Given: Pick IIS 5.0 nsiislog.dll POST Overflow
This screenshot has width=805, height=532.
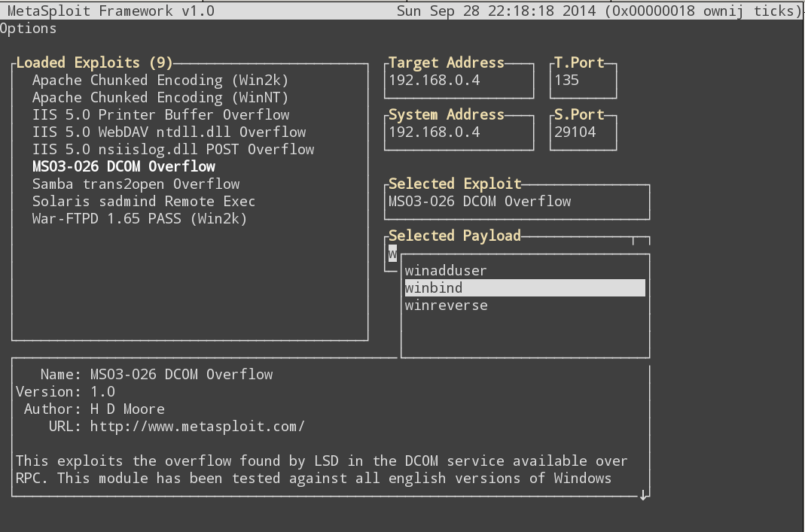Looking at the screenshot, I should pos(173,150).
